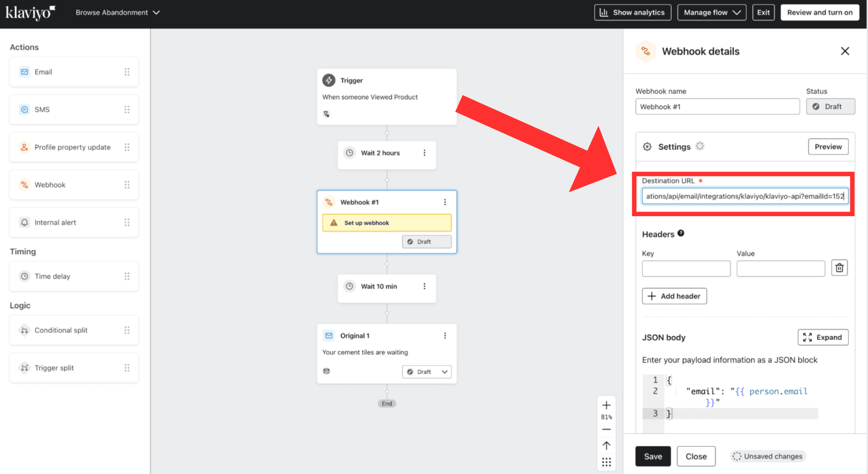
Task: Open the Manage flow dropdown
Action: (x=712, y=12)
